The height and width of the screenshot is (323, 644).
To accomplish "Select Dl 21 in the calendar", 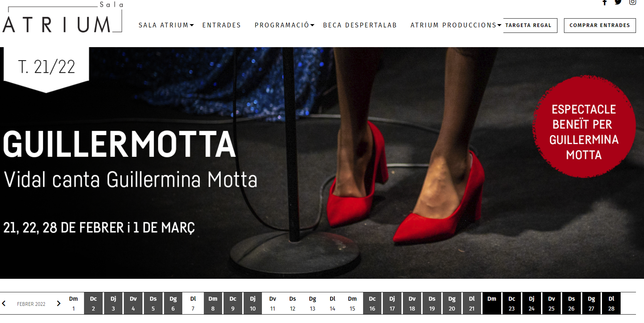I will coord(472,303).
